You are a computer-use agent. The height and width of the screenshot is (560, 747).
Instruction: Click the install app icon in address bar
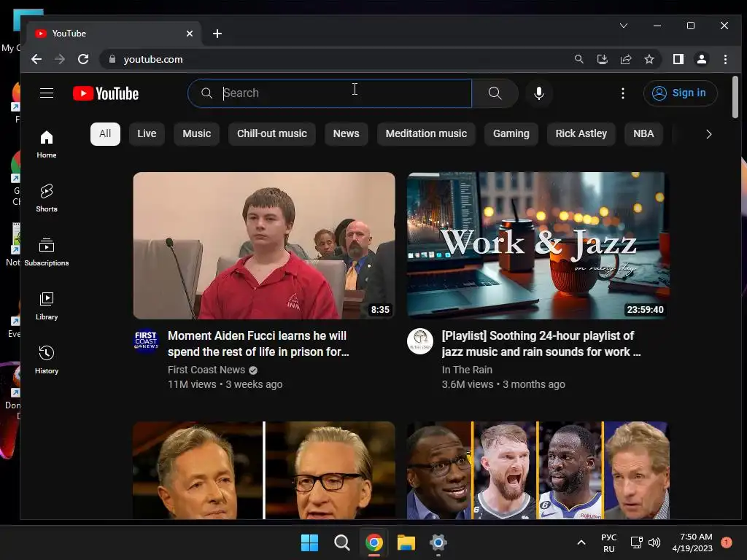(x=602, y=59)
